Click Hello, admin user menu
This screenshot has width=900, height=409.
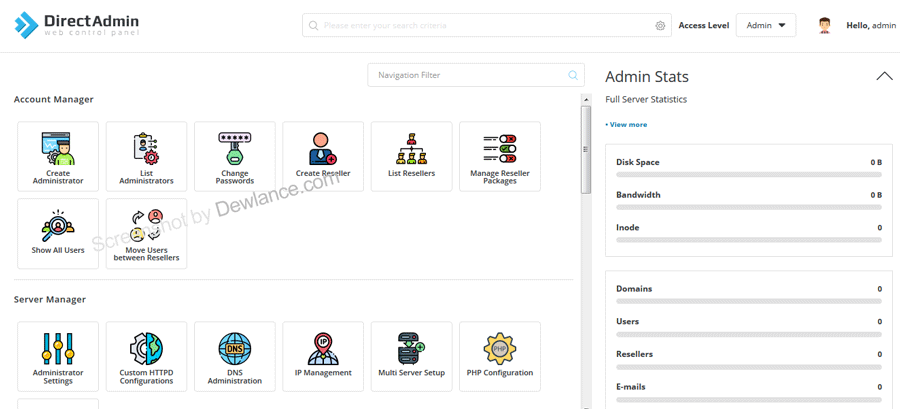click(871, 25)
